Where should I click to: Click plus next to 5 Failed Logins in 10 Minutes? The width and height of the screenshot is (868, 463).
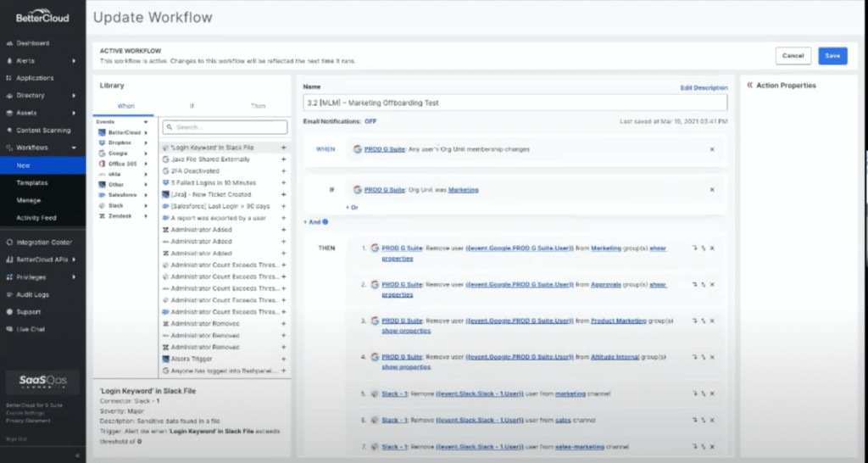(x=283, y=183)
